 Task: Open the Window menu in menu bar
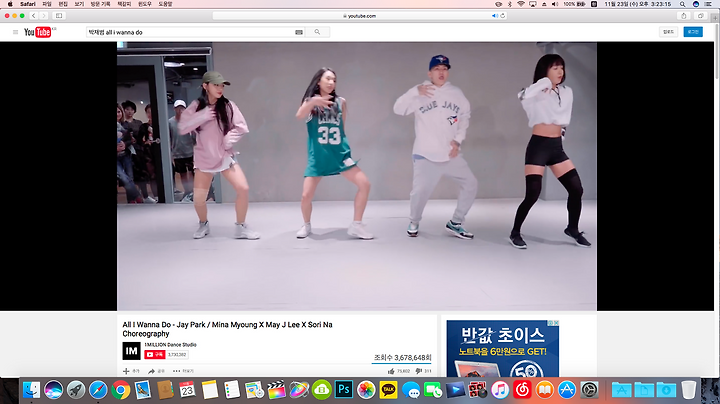[145, 4]
